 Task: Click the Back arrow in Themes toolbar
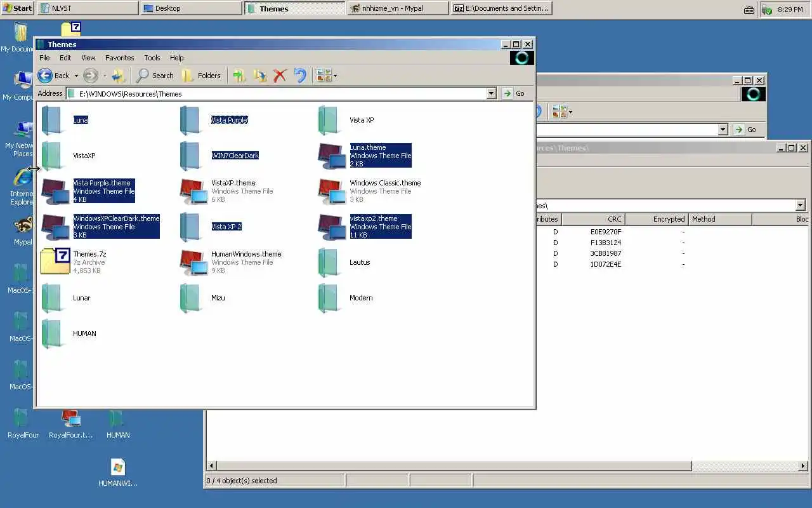45,76
